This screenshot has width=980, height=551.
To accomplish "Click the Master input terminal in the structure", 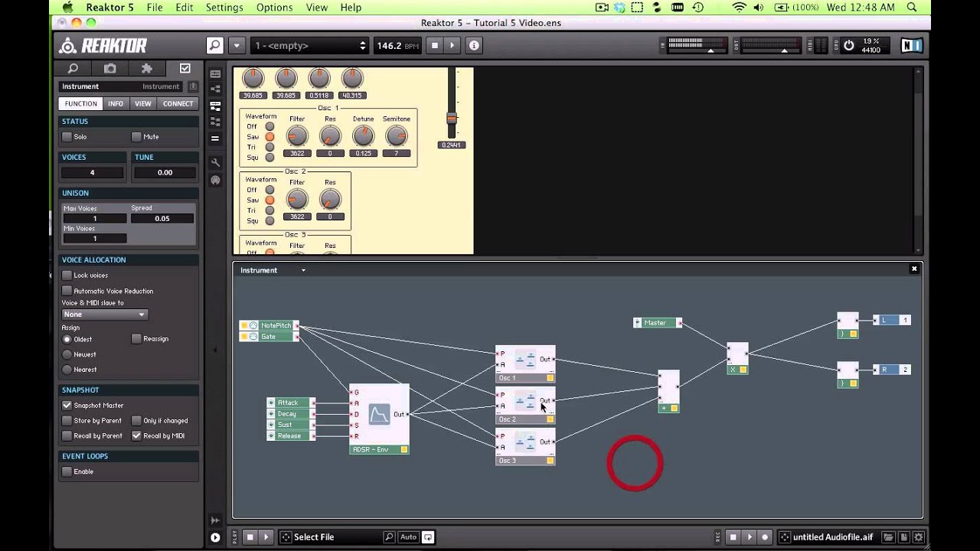I will click(x=658, y=323).
